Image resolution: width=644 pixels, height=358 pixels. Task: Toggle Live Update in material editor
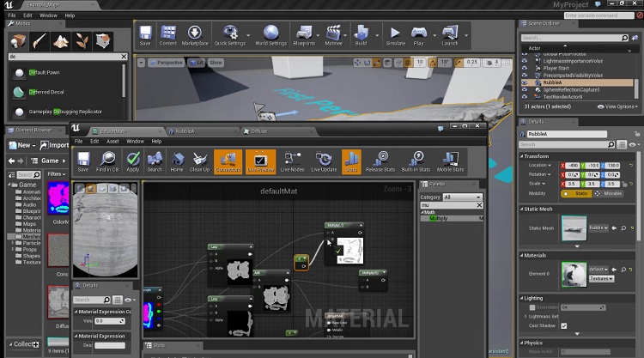coord(324,161)
